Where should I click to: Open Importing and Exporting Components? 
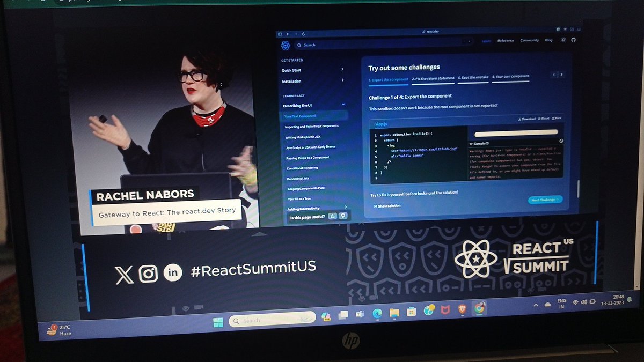[x=312, y=127]
